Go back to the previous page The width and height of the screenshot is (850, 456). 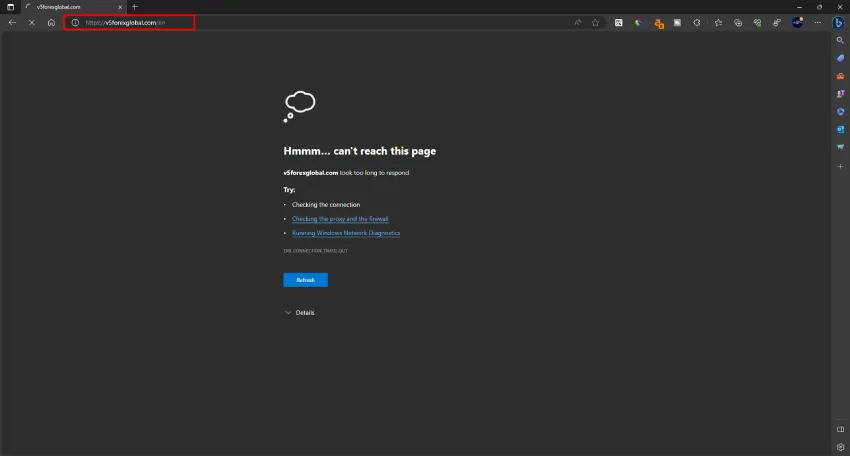click(x=12, y=23)
